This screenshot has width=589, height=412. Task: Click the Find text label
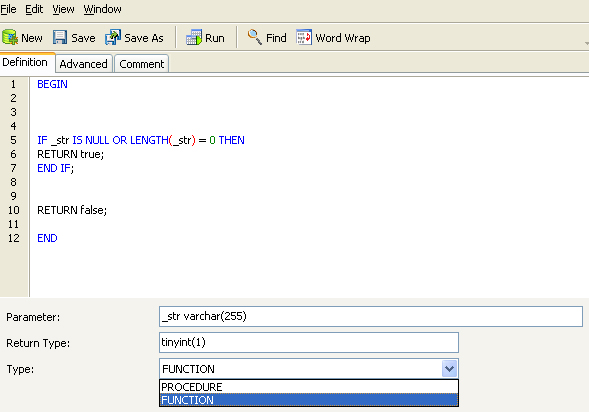point(276,38)
